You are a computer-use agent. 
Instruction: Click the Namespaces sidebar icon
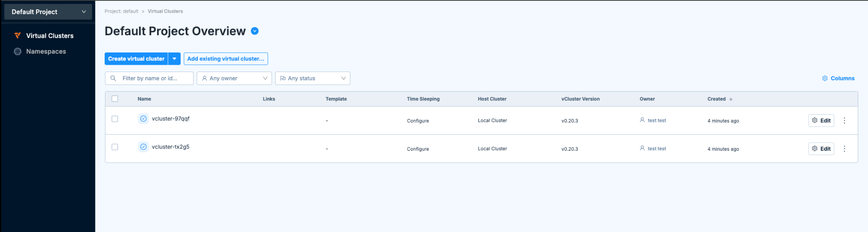pos(17,52)
